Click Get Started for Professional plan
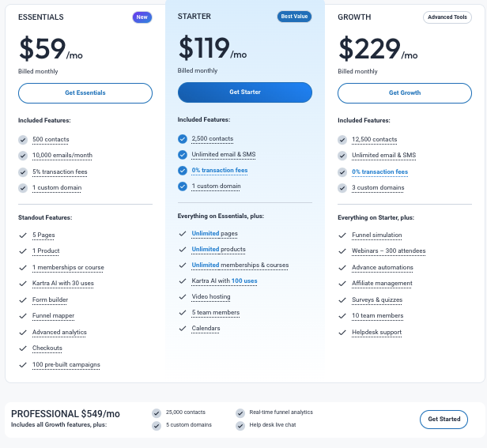The width and height of the screenshot is (487, 448). (444, 419)
